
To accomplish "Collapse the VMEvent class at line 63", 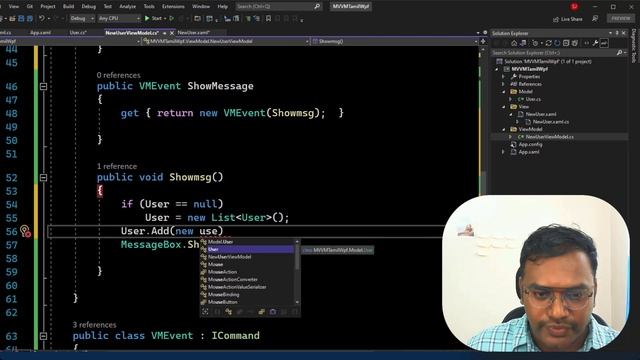I will (43, 336).
